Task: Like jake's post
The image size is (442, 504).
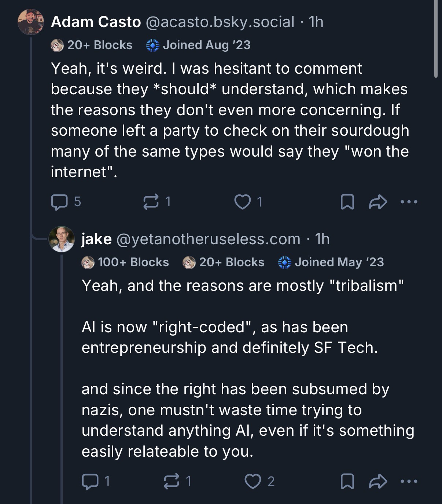Action: tap(253, 481)
